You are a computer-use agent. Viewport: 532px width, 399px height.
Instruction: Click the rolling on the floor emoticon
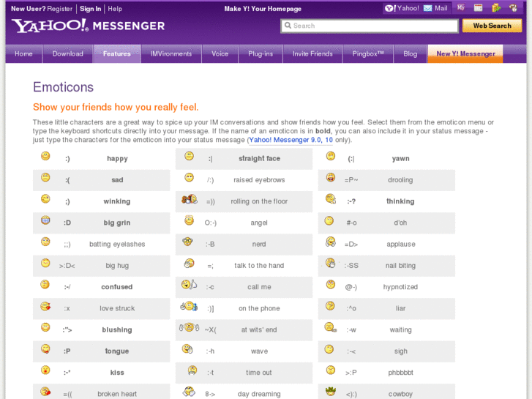(190, 199)
